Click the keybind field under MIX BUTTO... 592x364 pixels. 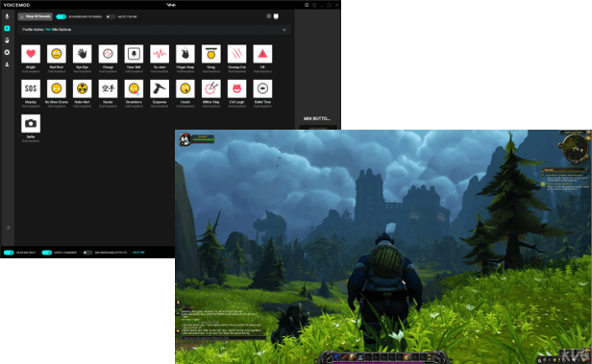tap(318, 128)
